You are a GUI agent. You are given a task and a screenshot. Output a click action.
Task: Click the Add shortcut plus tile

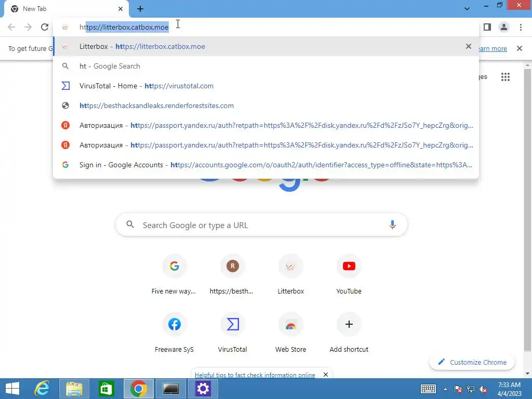tap(349, 333)
